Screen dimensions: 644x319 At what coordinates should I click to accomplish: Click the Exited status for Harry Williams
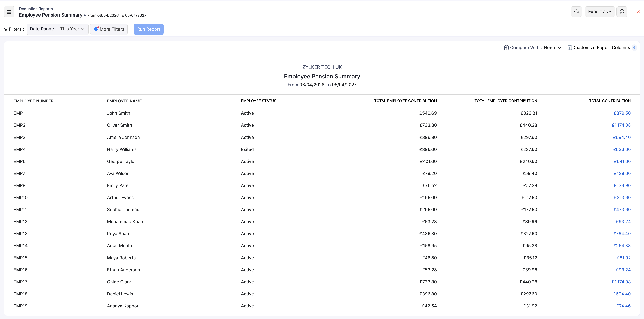(247, 150)
